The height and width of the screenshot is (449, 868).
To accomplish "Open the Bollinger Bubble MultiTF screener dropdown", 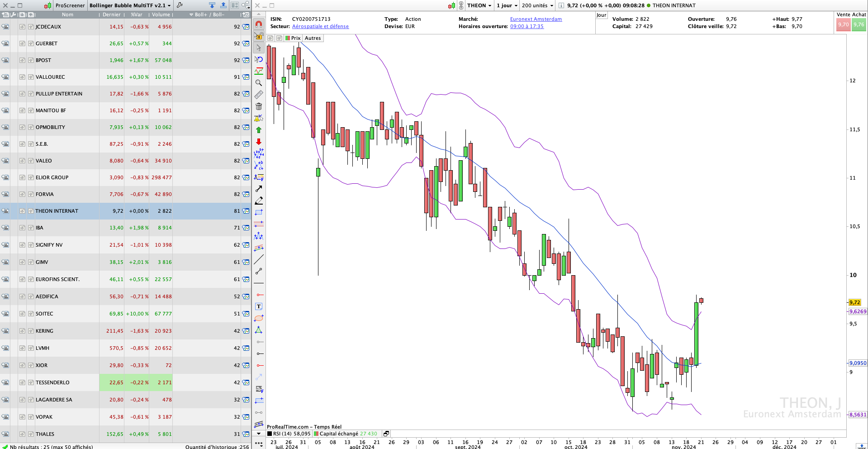I will pos(130,5).
